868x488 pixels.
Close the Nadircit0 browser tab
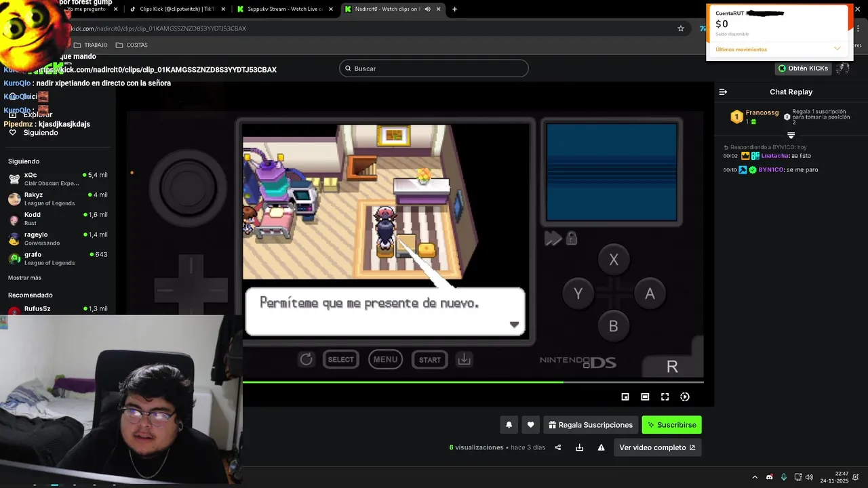pyautogui.click(x=439, y=9)
